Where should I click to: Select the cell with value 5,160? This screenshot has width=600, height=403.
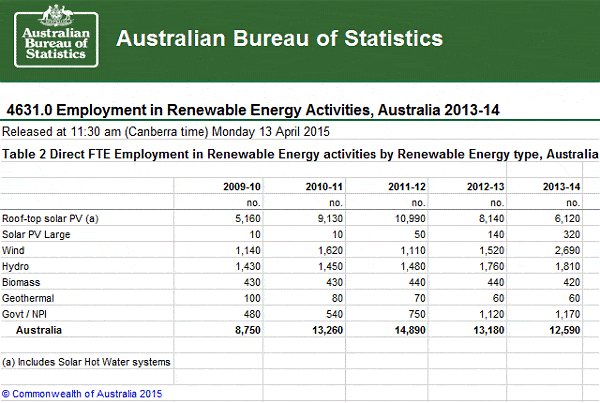pos(248,219)
